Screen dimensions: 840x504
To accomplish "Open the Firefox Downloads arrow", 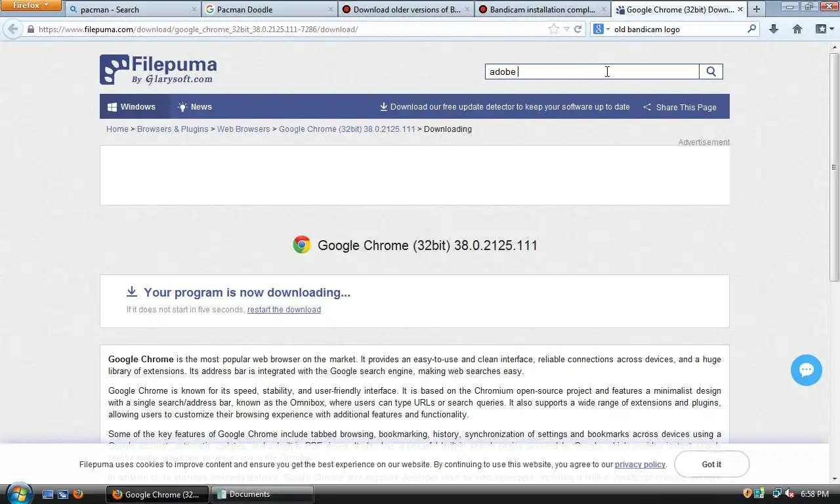I will pos(774,29).
